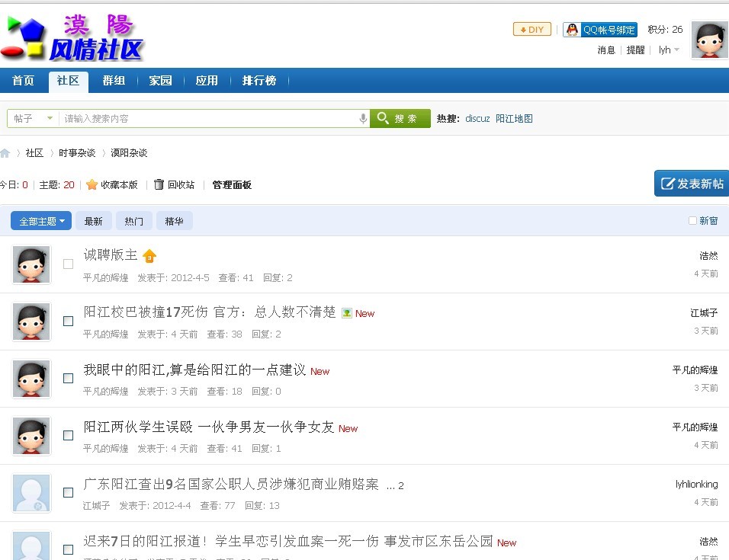729x560 pixels.
Task: Click 今日: 0 post count text
Action: (14, 185)
